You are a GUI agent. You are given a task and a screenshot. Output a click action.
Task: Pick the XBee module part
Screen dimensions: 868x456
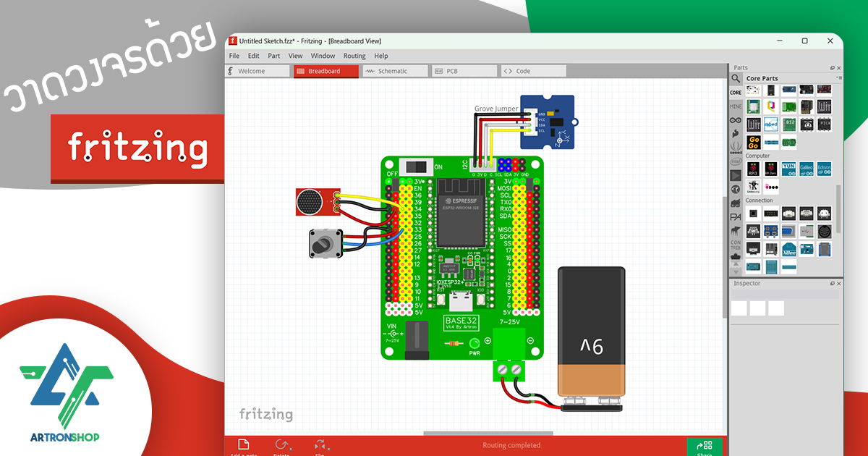(x=788, y=249)
